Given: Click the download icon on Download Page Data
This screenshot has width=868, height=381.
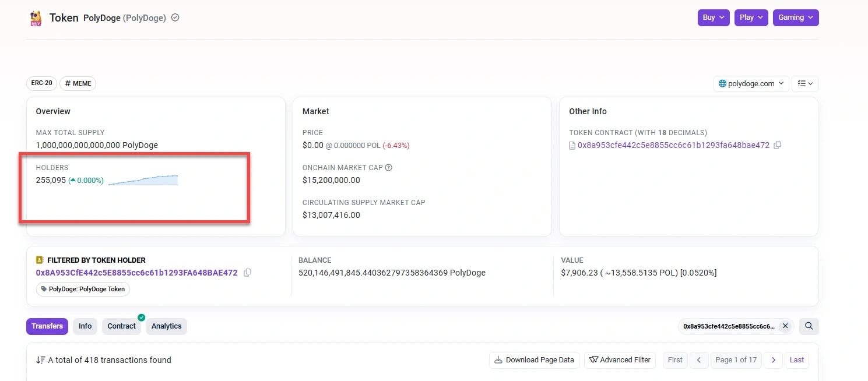Looking at the screenshot, I should point(498,360).
